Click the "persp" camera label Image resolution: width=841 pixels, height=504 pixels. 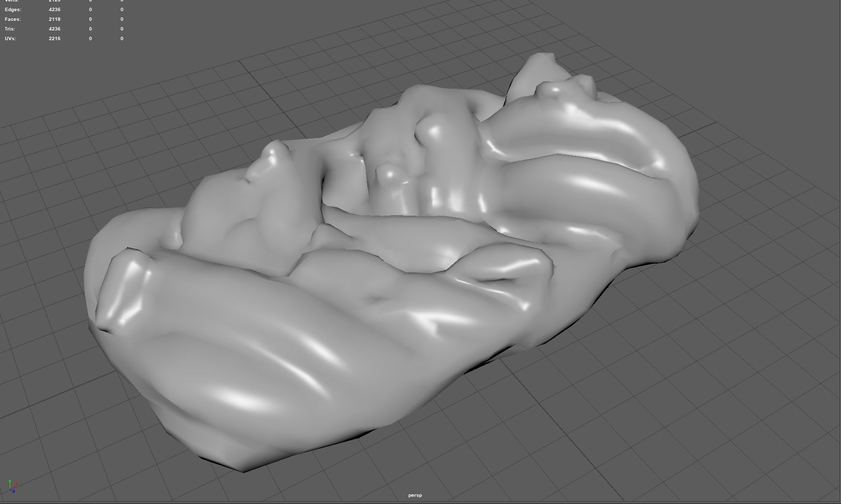(415, 495)
